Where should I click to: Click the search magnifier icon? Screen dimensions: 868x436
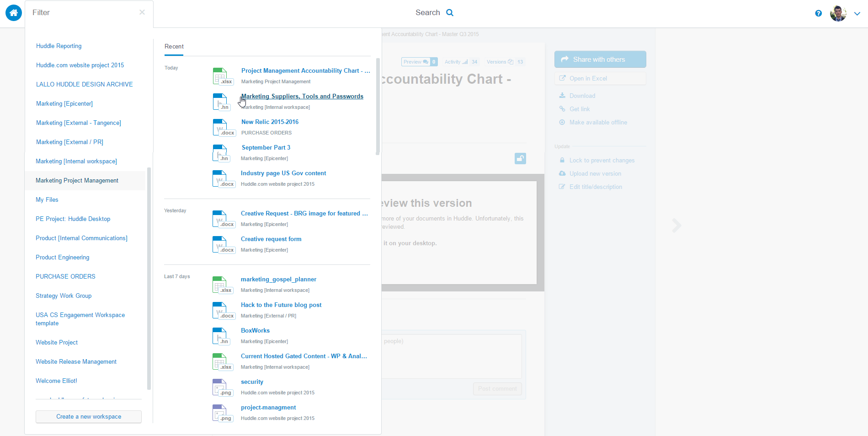coord(450,13)
